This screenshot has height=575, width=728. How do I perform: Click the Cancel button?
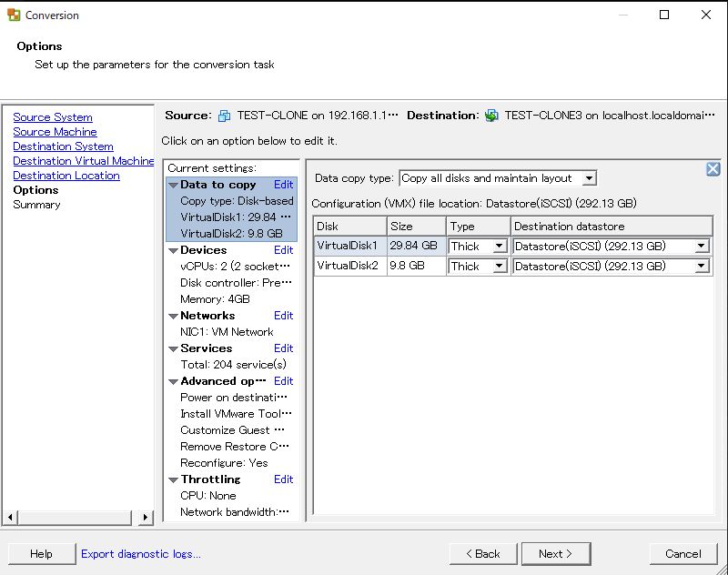pos(683,554)
